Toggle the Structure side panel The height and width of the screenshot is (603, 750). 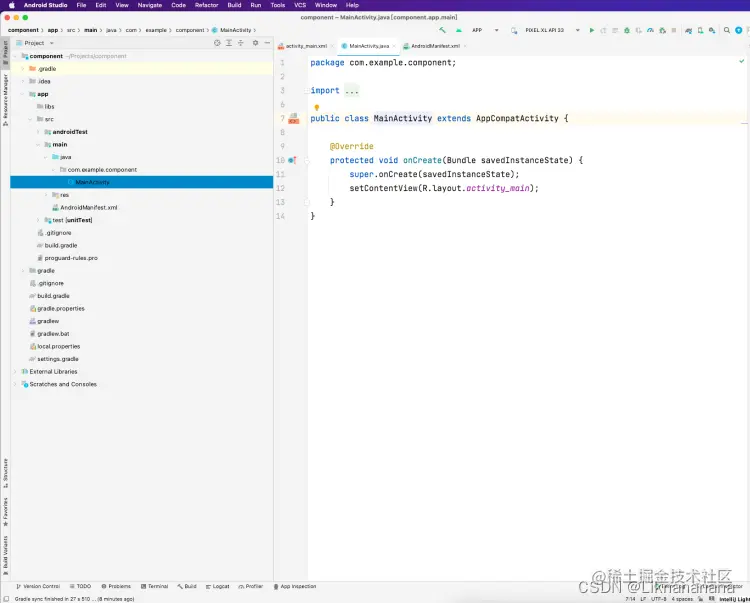[x=5, y=473]
